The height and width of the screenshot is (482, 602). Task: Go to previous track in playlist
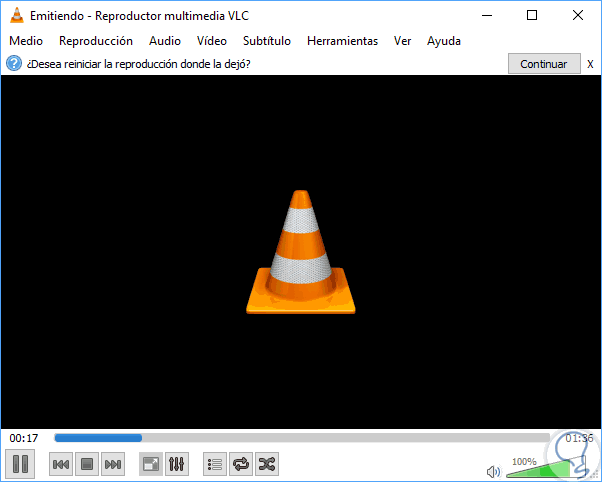coord(61,464)
